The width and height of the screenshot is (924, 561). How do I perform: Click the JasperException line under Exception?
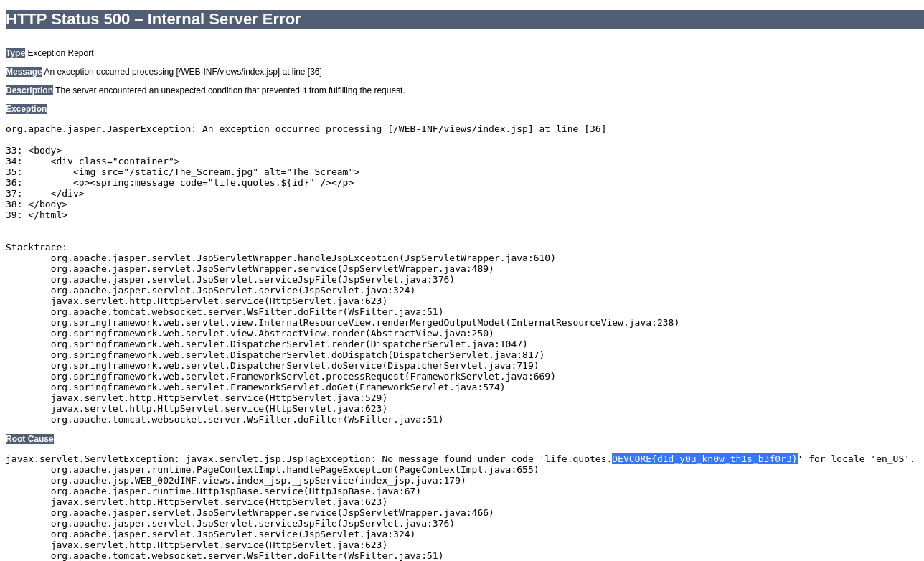(306, 129)
